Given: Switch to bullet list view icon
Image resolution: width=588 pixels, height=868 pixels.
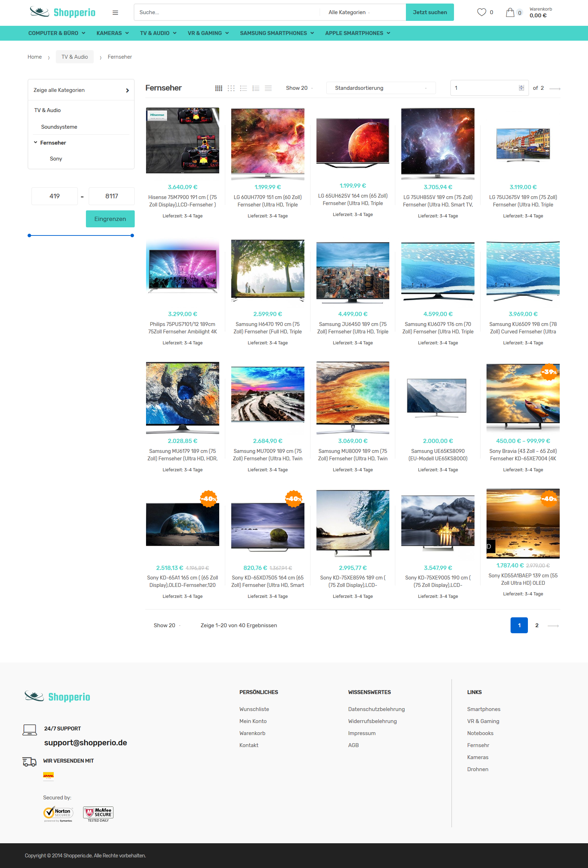Looking at the screenshot, I should (244, 88).
